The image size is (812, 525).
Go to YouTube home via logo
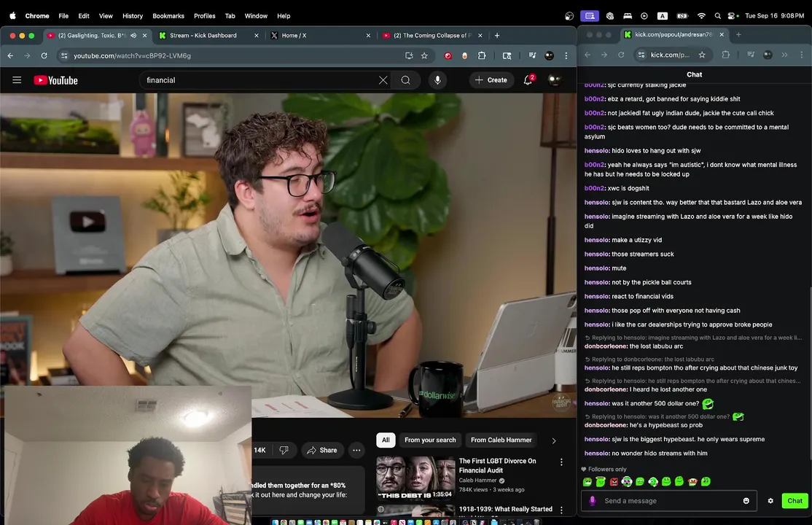56,80
